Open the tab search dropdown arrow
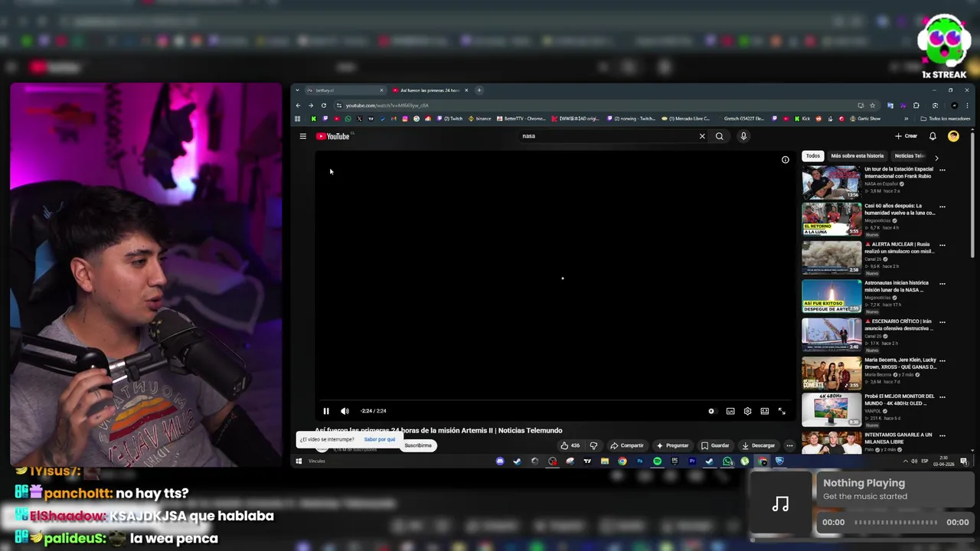980x551 pixels. coord(298,90)
